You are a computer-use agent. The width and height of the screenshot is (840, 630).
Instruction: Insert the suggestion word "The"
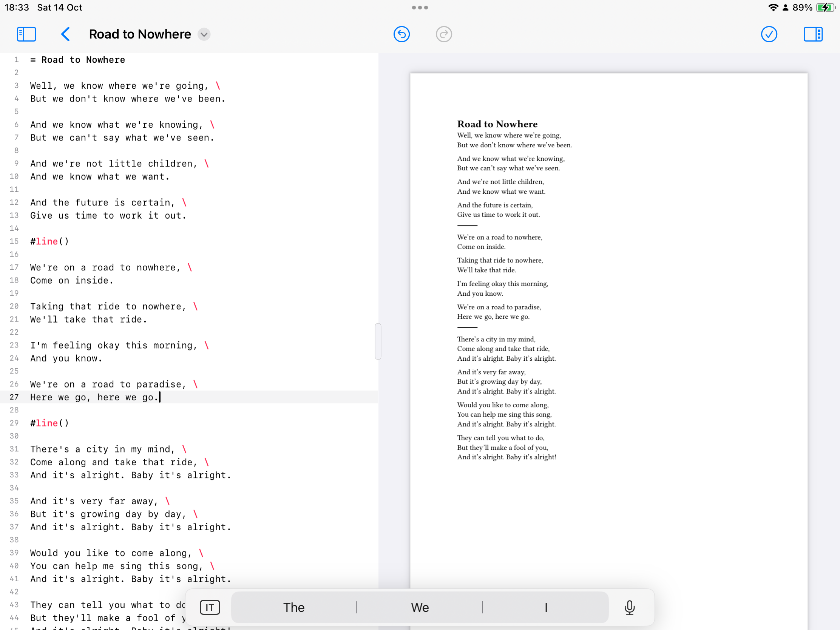tap(293, 607)
